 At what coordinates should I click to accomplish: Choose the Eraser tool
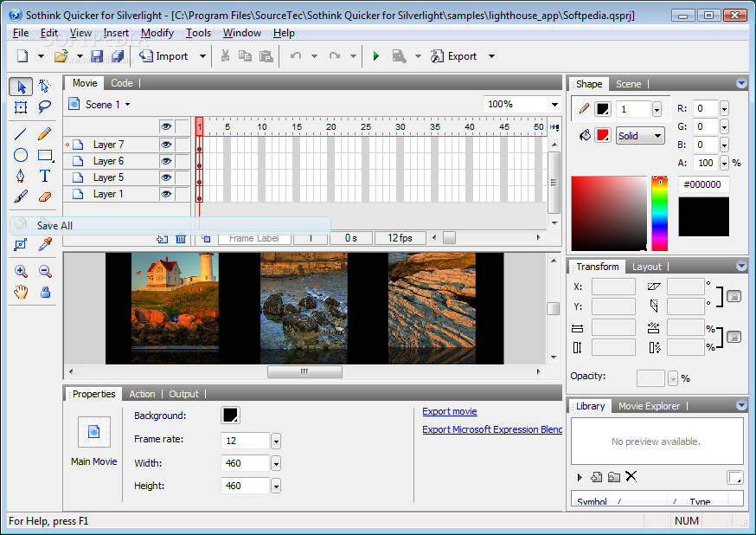[x=45, y=197]
